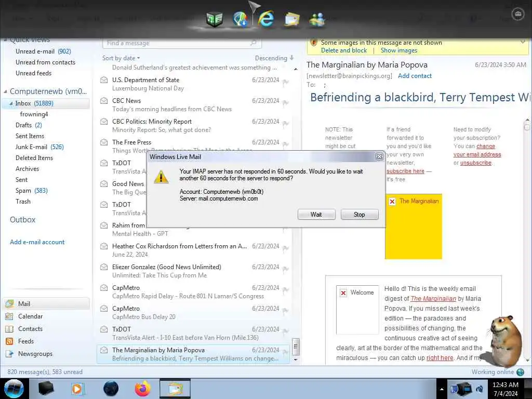Click Add e-mail account link
Viewport: 532px width, 399px height.
point(37,242)
